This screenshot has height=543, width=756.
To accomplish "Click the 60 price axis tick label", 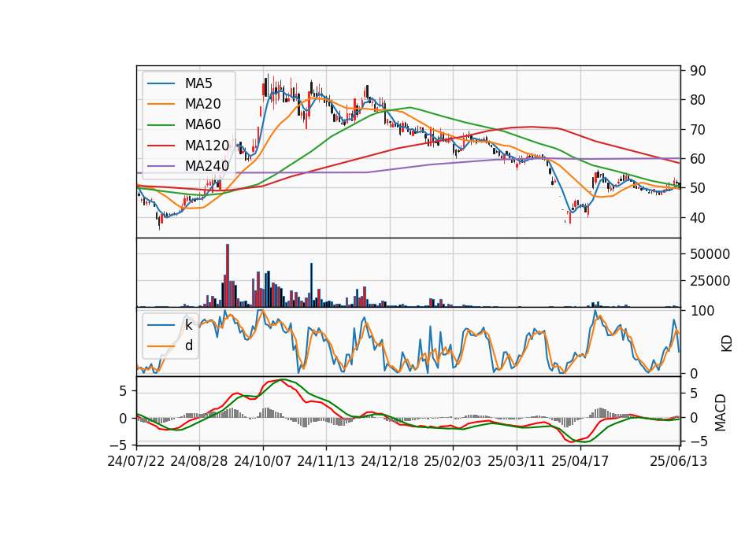I will pos(698,159).
